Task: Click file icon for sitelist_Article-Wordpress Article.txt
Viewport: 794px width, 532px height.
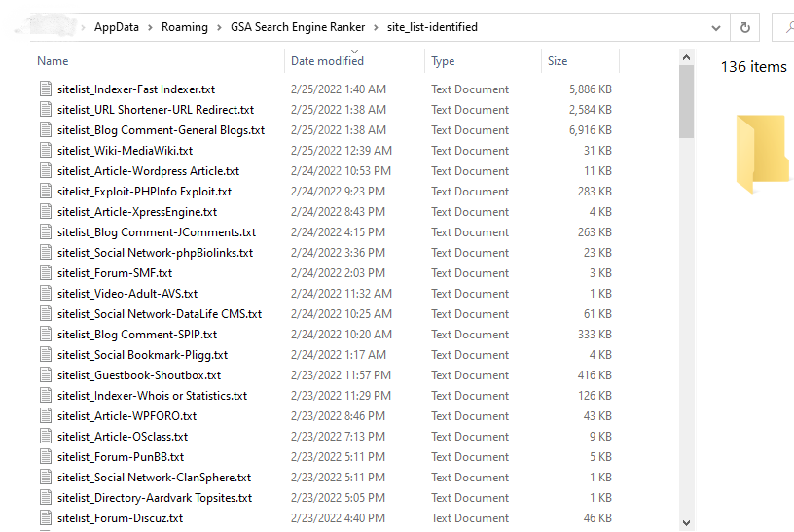Action: click(x=46, y=170)
